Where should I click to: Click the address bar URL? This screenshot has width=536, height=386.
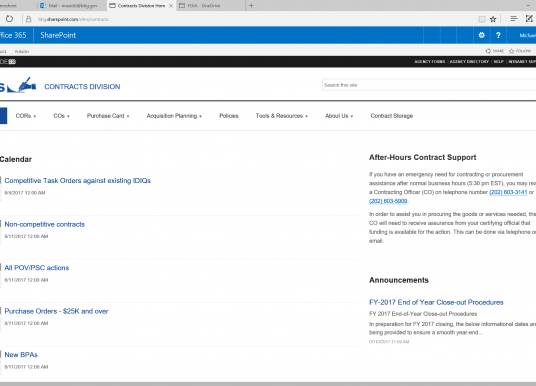[x=73, y=19]
